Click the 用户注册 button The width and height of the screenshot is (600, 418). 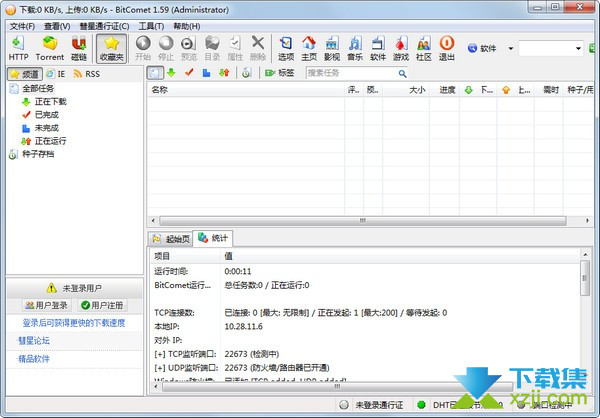[x=102, y=305]
